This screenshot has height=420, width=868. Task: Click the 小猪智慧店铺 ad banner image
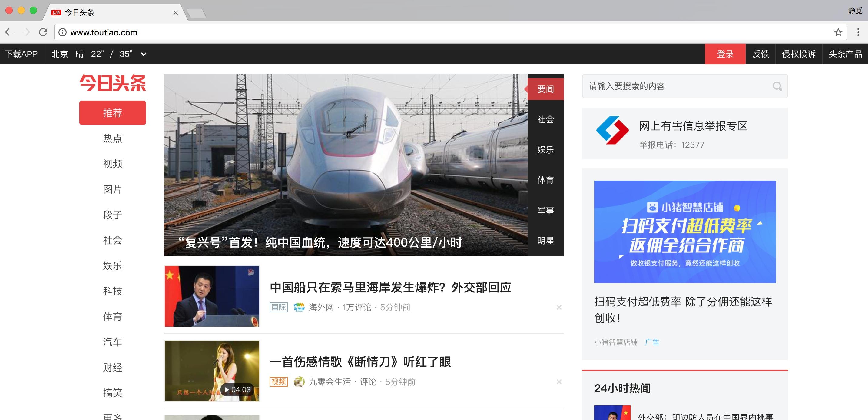685,232
